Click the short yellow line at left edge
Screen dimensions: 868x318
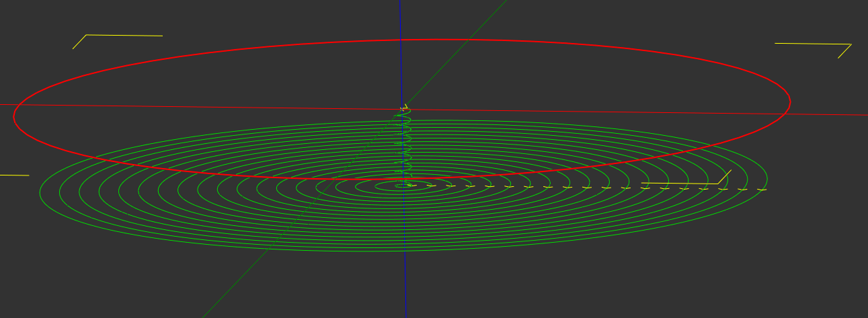pyautogui.click(x=13, y=175)
